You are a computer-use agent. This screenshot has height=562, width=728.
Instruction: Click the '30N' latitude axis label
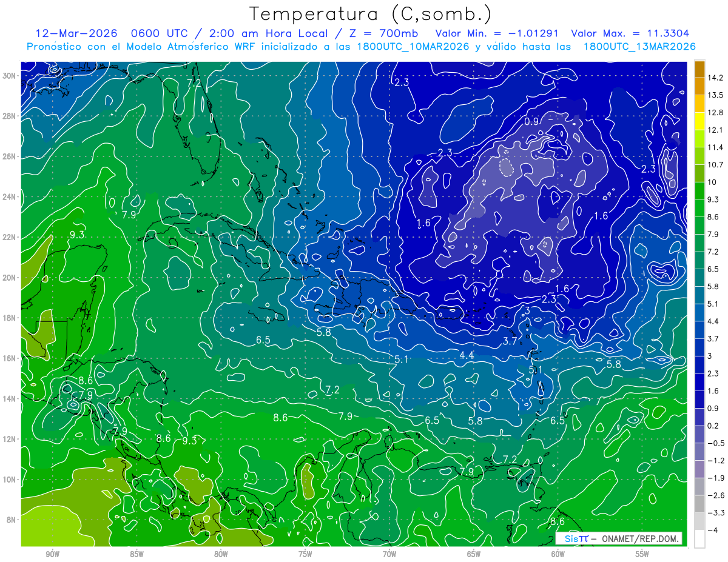9,76
